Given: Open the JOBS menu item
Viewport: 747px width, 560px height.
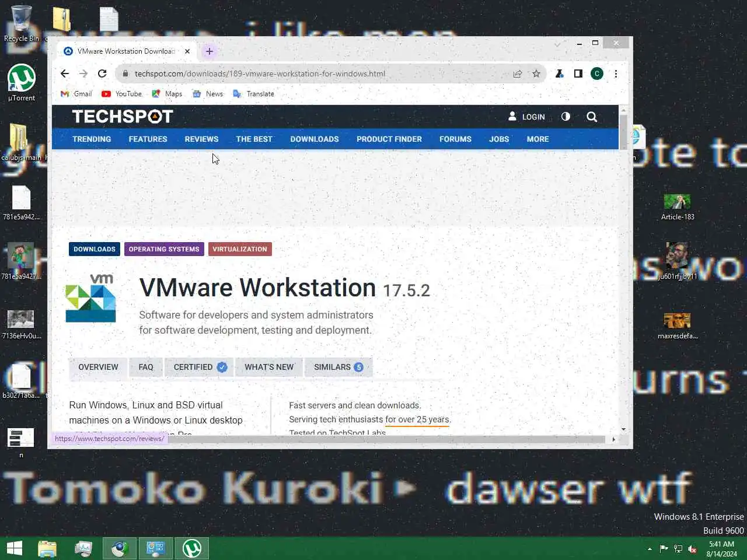Looking at the screenshot, I should 499,139.
